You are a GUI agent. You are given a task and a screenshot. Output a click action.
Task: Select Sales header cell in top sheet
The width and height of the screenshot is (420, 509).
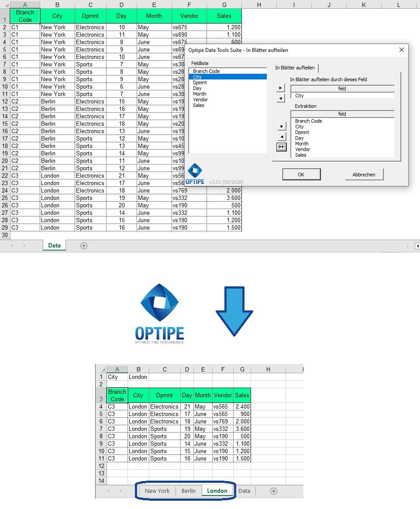click(x=224, y=16)
